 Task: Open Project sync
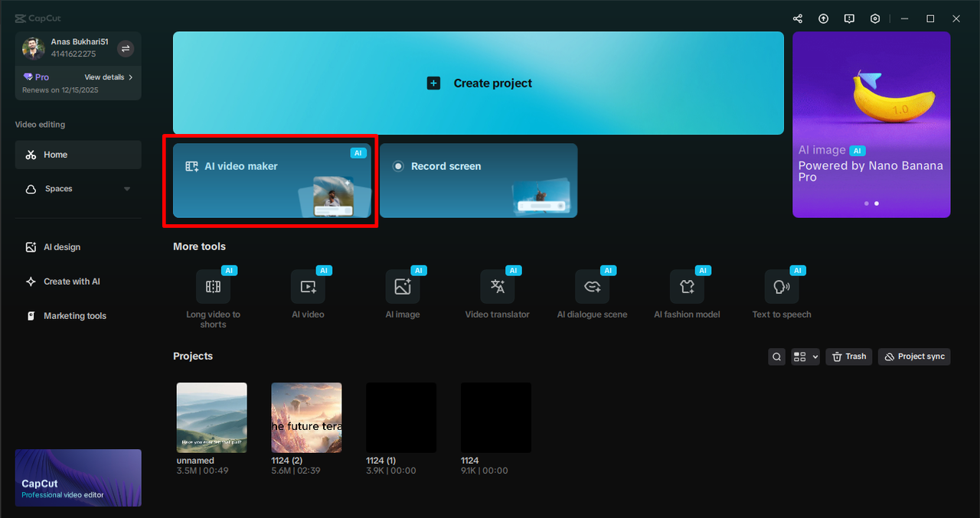tap(913, 356)
